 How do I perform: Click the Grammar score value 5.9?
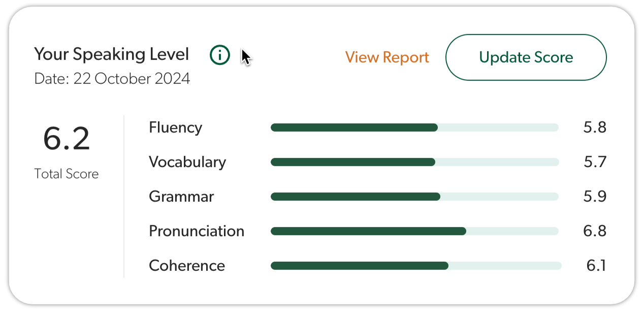(595, 197)
